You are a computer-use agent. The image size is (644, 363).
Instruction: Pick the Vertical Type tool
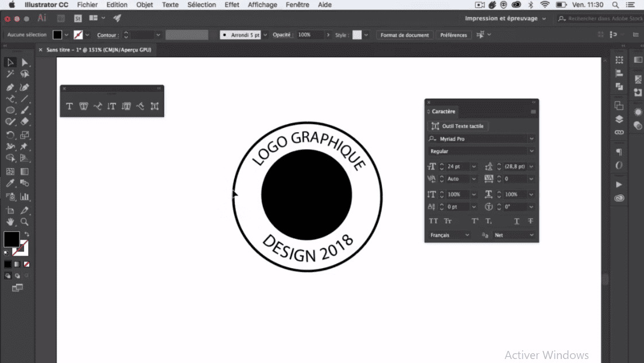click(111, 106)
